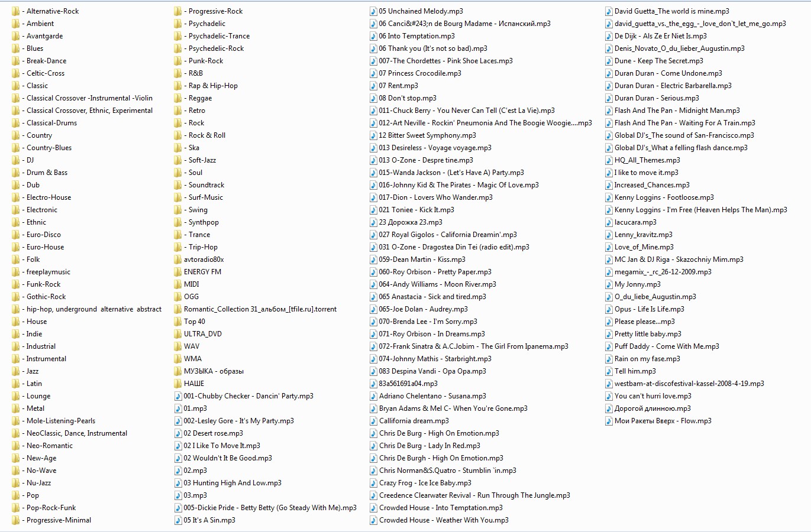Select file westbam-at-discofestival-kassel-2008-4-19.mp3

point(689,384)
